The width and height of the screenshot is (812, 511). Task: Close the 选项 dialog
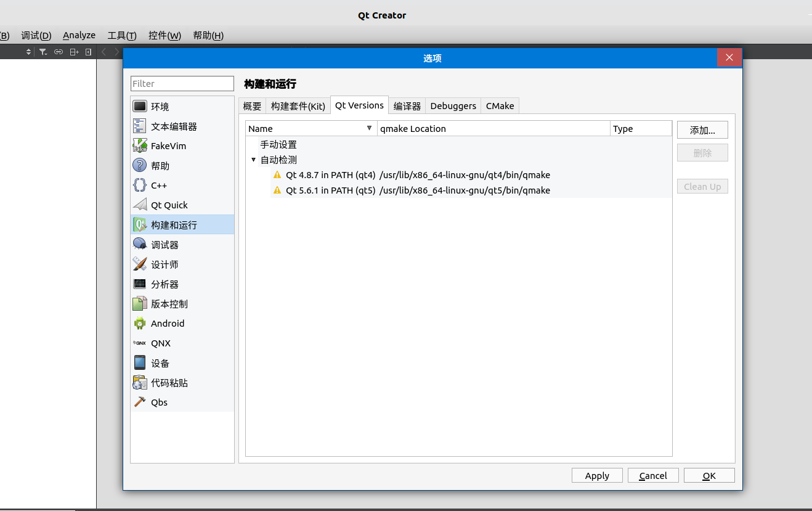coord(729,57)
